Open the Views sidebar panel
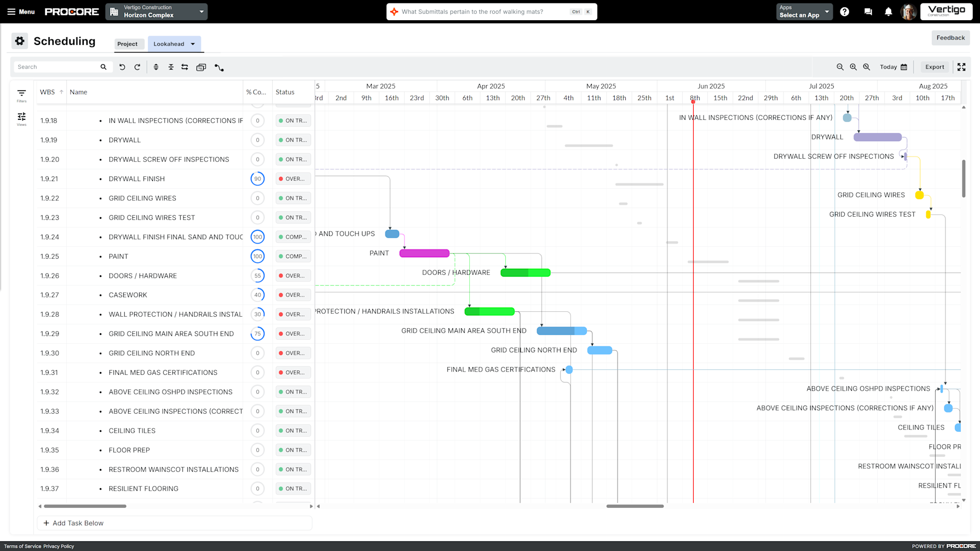This screenshot has height=551, width=980. tap(21, 118)
